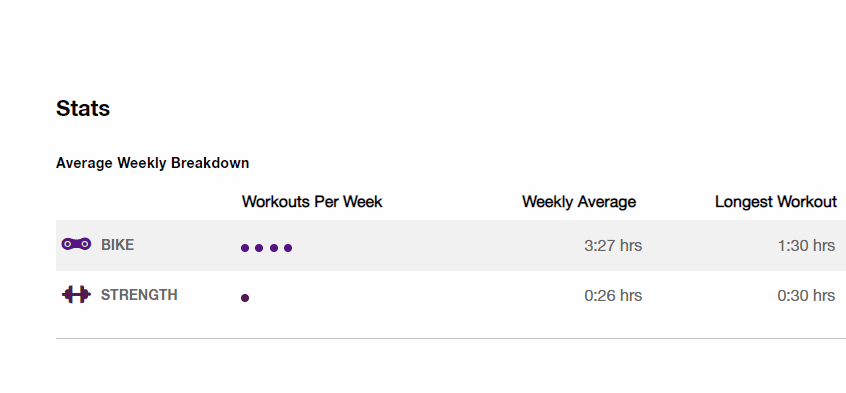
Task: Click the Stats heading
Action: click(x=83, y=109)
